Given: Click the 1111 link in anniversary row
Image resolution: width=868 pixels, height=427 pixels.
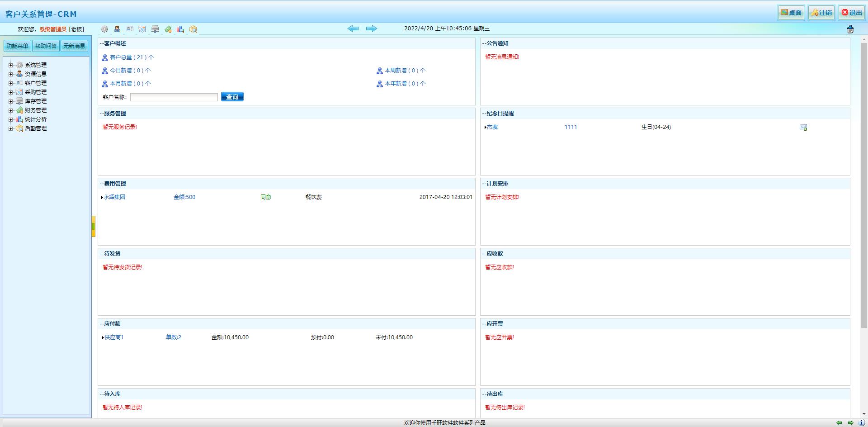Looking at the screenshot, I should [x=571, y=127].
